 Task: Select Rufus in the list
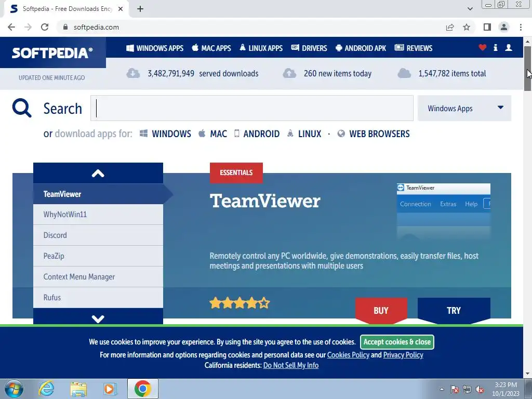coord(98,298)
